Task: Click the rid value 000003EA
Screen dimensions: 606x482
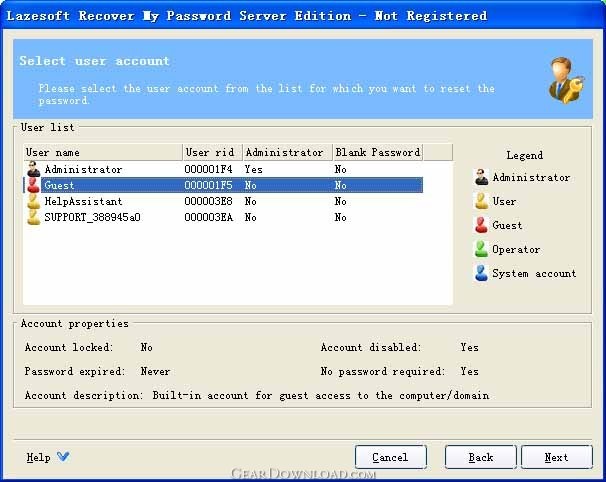Action: tap(208, 217)
